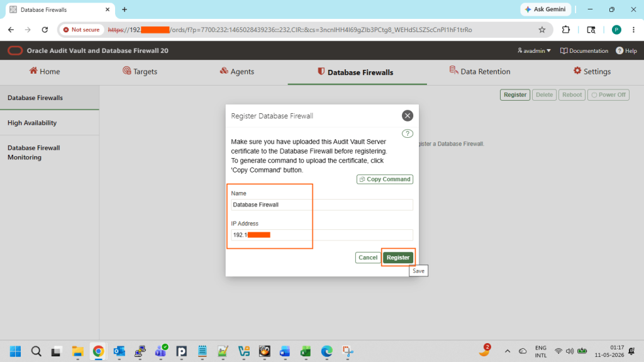Open the Chrome profile avatar P

click(616, 30)
